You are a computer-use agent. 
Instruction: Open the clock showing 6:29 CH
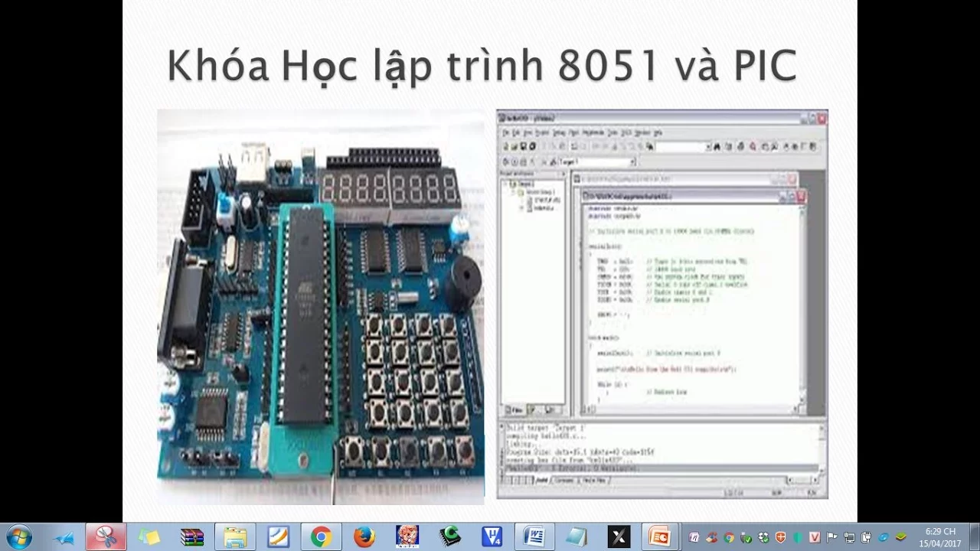[940, 537]
